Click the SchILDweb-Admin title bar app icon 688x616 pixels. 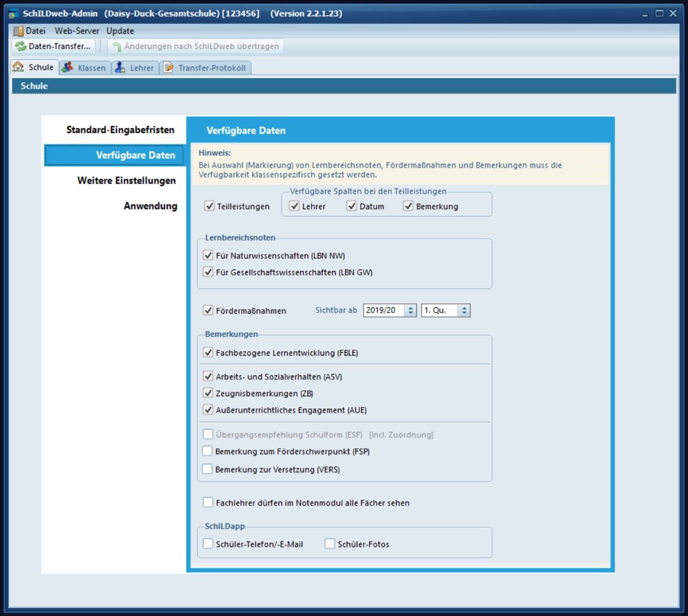pyautogui.click(x=13, y=14)
